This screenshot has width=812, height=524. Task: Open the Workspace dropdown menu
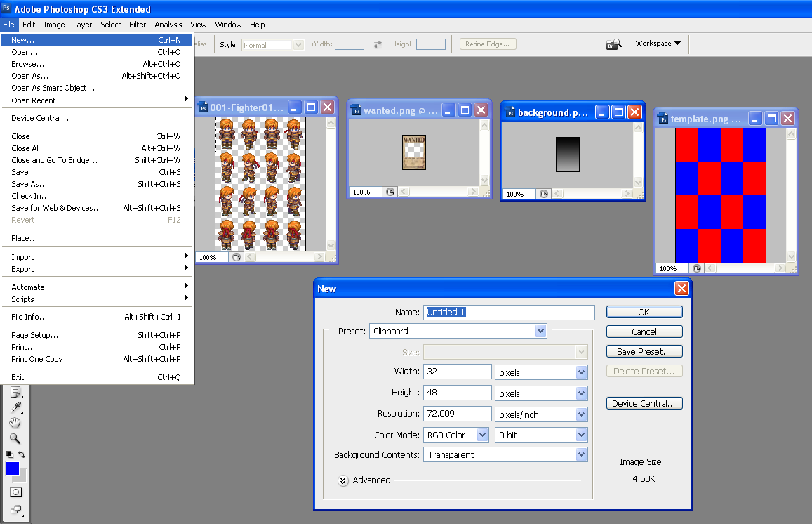point(658,44)
